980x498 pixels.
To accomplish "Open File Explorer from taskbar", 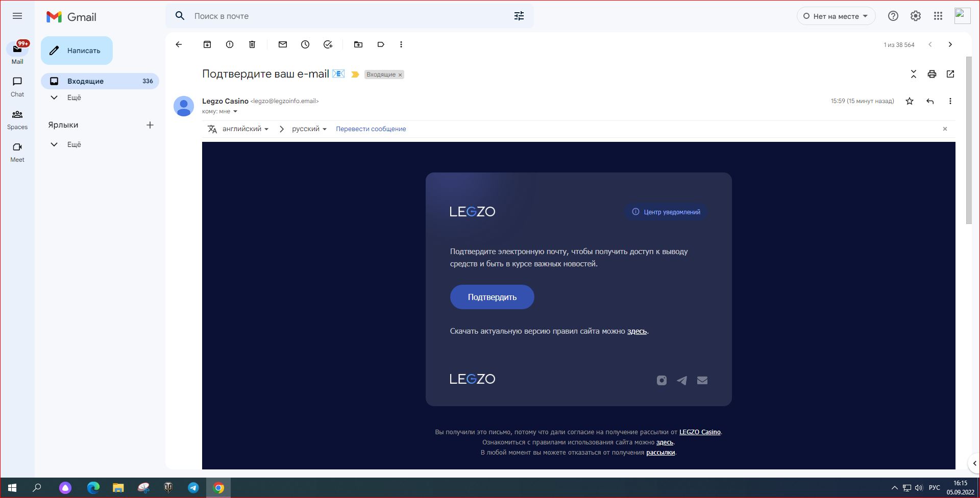I will [118, 488].
